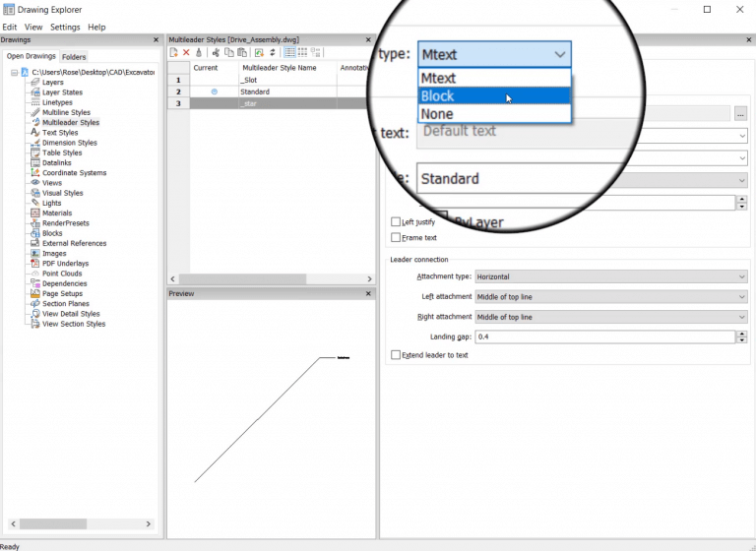
Task: Open the View menu
Action: click(x=33, y=28)
